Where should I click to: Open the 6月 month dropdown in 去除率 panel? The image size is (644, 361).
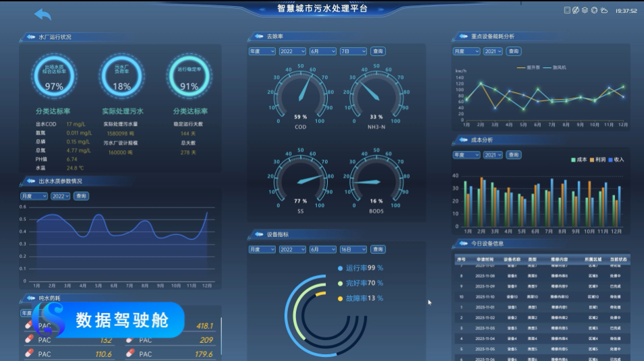point(323,51)
